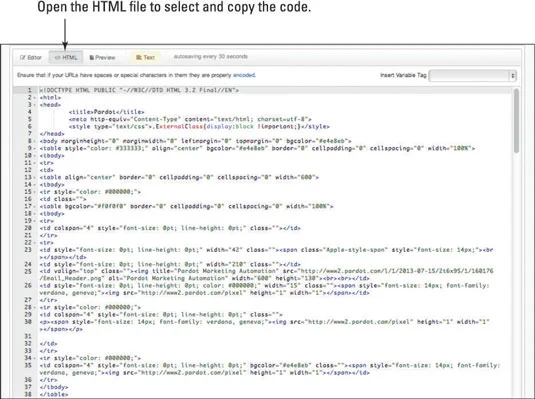Open the Text tab
The width and height of the screenshot is (535, 399).
145,57
